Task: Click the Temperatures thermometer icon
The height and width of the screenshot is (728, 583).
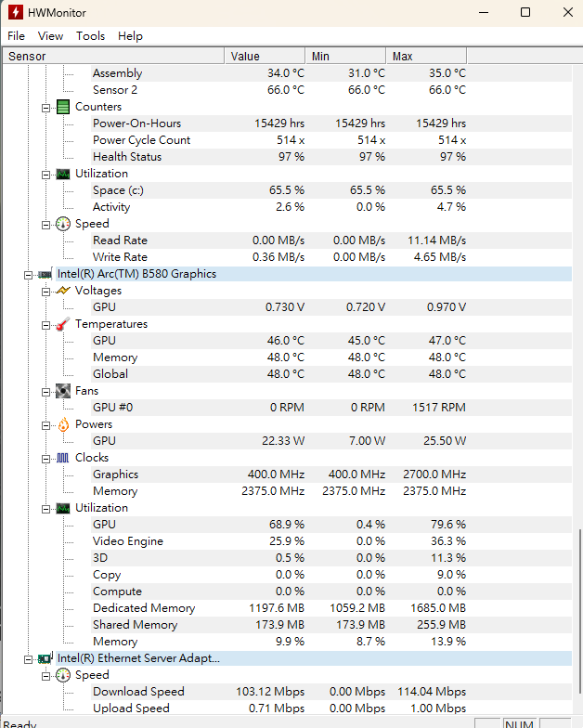Action: (x=63, y=324)
